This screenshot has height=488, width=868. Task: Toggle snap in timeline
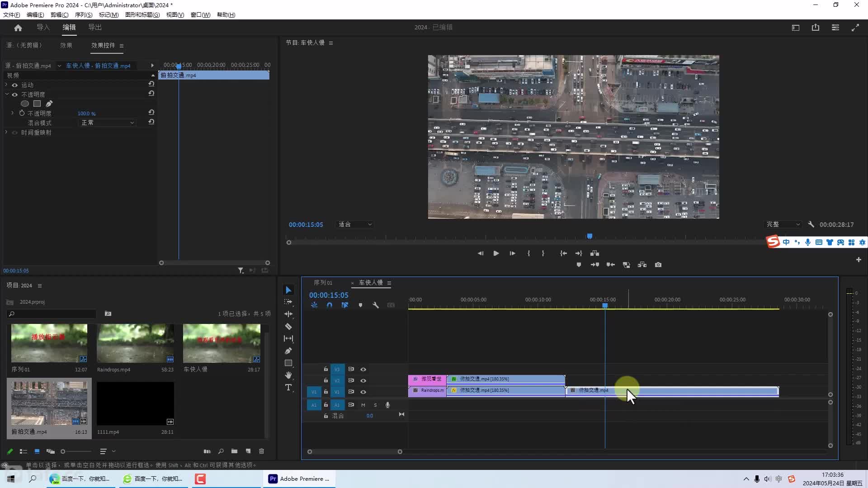coord(330,305)
